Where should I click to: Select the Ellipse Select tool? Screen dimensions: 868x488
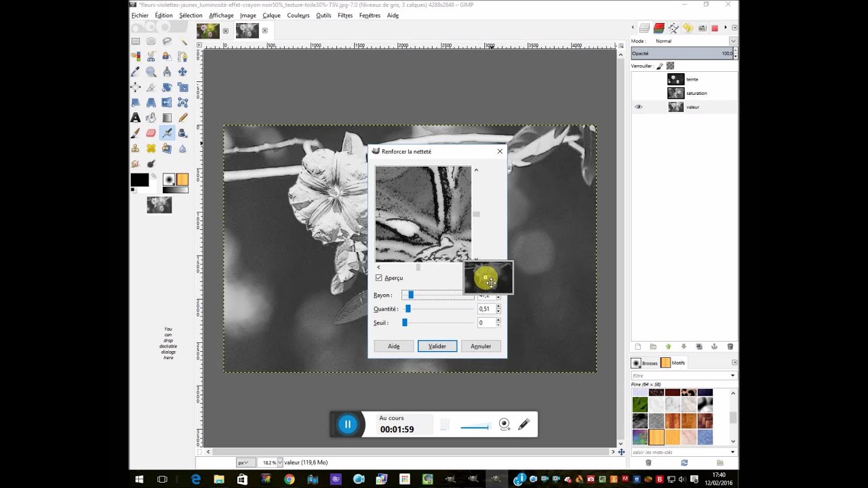click(151, 41)
